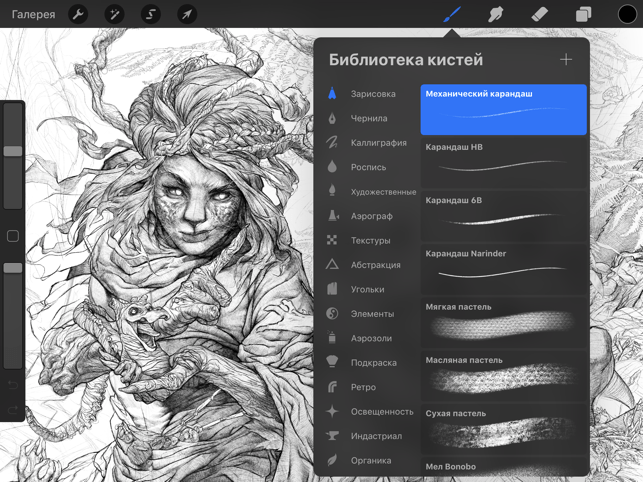Select the Мел Bonobo brush
This screenshot has width=643, height=482.
point(504,467)
